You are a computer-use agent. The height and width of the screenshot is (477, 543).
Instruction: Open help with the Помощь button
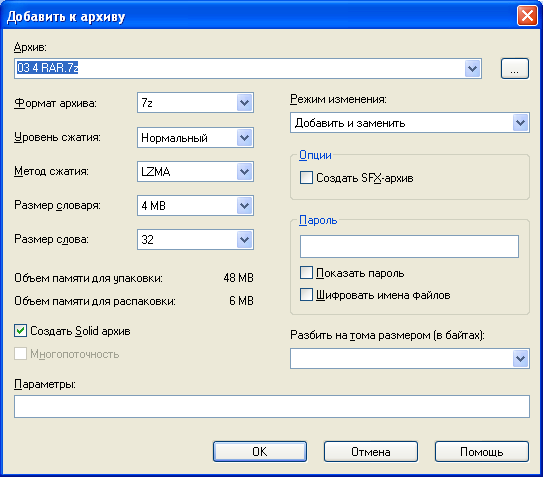482,451
